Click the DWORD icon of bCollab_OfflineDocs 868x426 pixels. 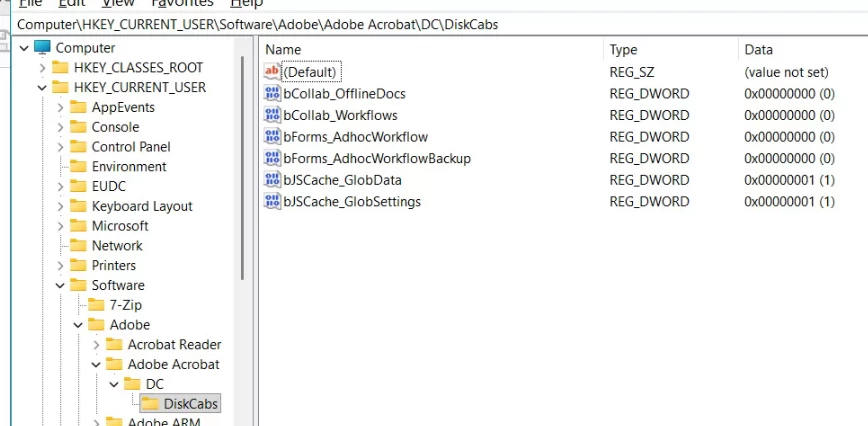click(x=272, y=93)
